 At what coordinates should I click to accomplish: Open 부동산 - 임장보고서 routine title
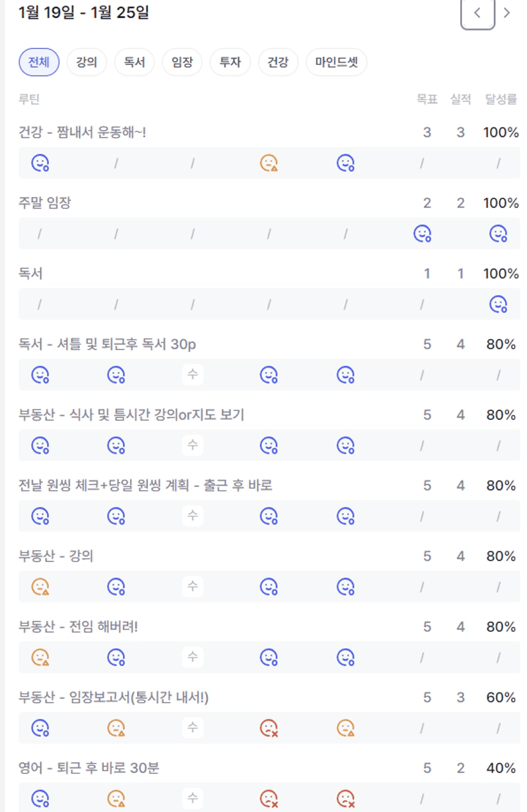tap(114, 698)
